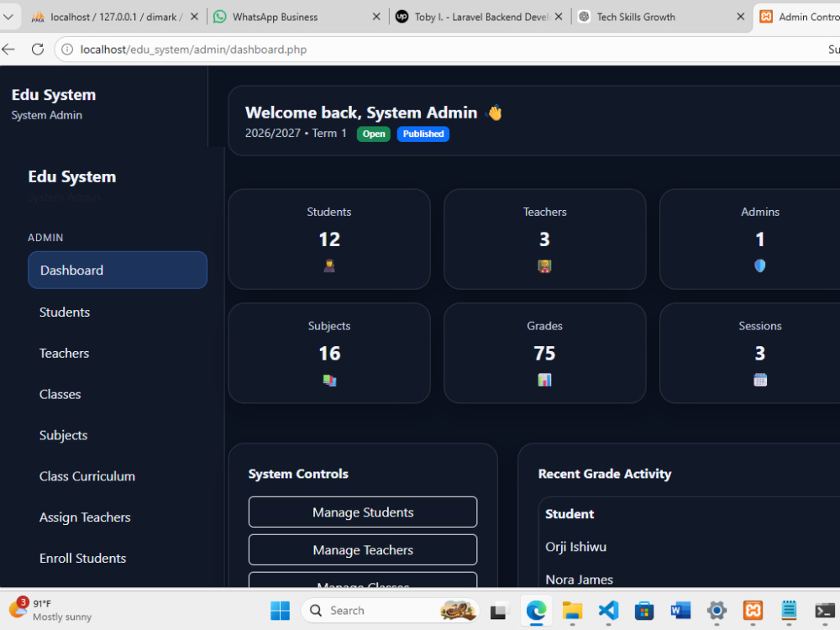Select Dashboard in the admin sidebar
The height and width of the screenshot is (630, 840).
118,270
